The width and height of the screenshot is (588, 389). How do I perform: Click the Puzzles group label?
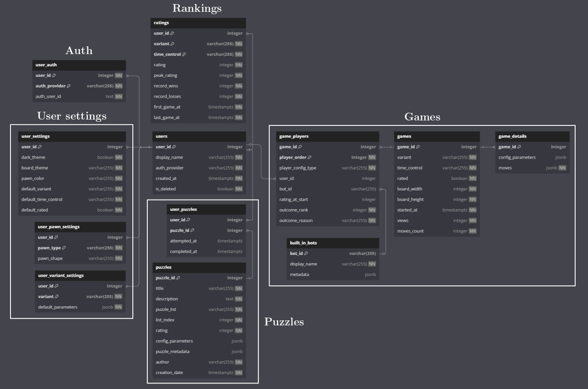284,322
